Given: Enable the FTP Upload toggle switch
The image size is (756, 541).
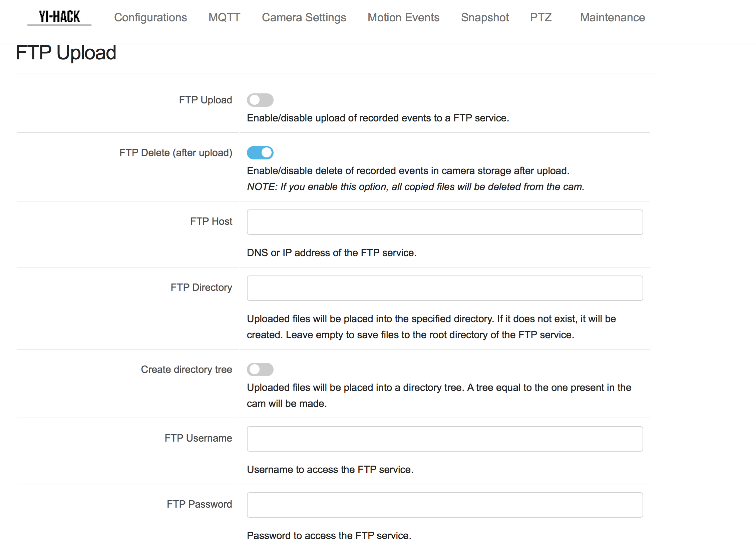Looking at the screenshot, I should tap(260, 100).
